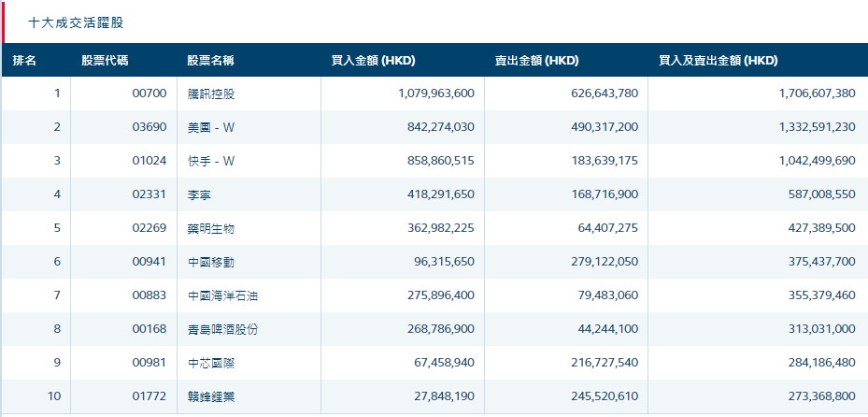This screenshot has width=868, height=417.
Task: Select total amount 273,368,800
Action: (822, 397)
